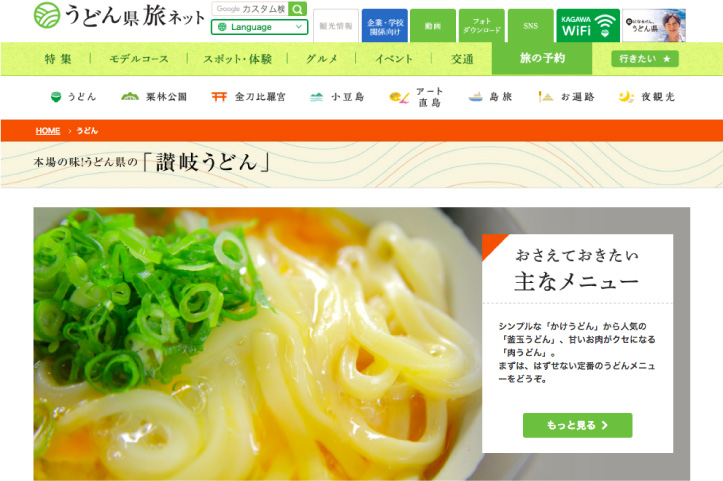Open the 島旅 ship icon link
The image size is (723, 481).
[x=475, y=97]
